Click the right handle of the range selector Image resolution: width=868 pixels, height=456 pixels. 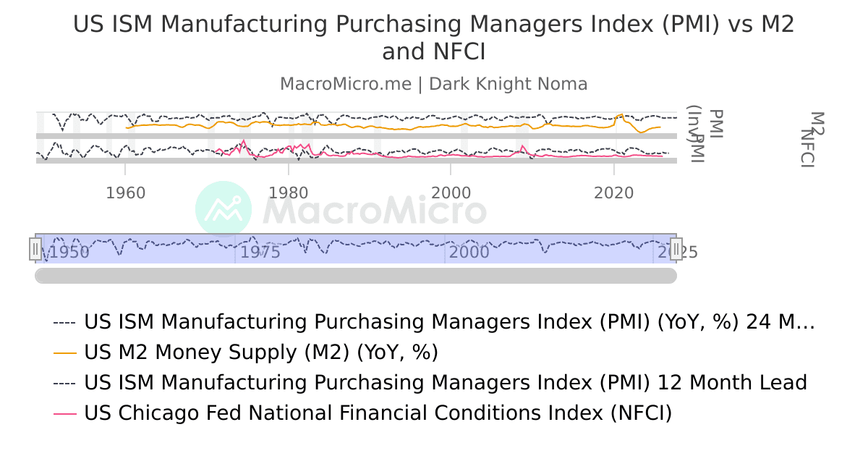(x=676, y=250)
